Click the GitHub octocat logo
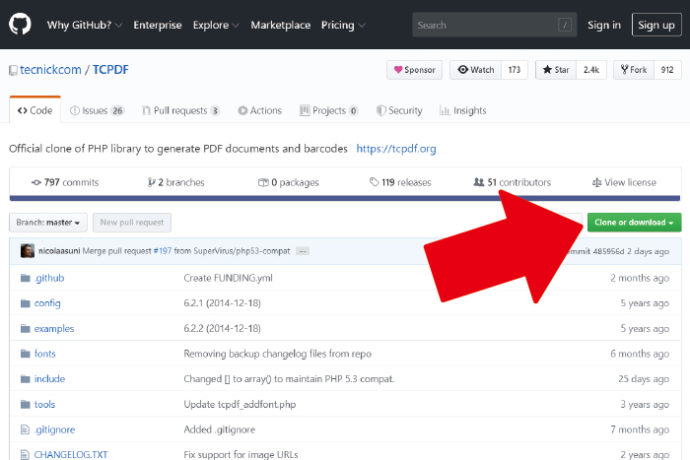Image resolution: width=690 pixels, height=460 pixels. (x=20, y=24)
